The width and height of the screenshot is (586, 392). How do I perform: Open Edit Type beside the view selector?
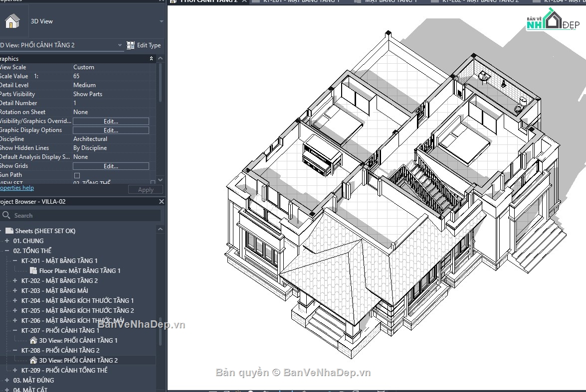144,45
